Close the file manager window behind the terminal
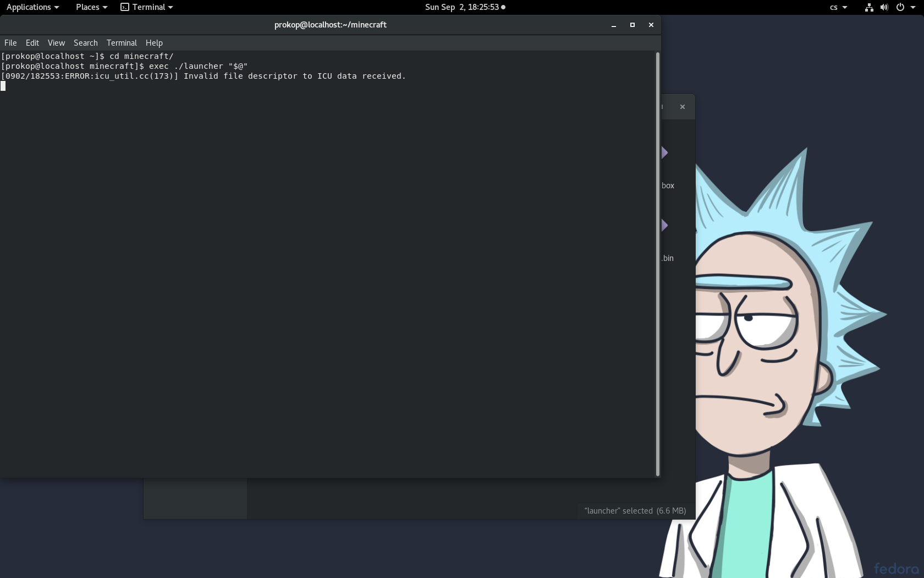 683,107
